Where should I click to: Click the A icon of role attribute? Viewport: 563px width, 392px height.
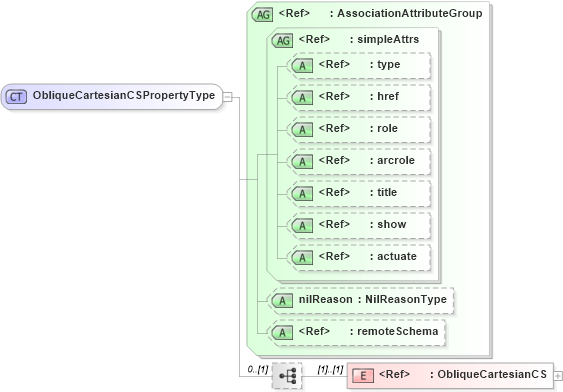(x=302, y=130)
